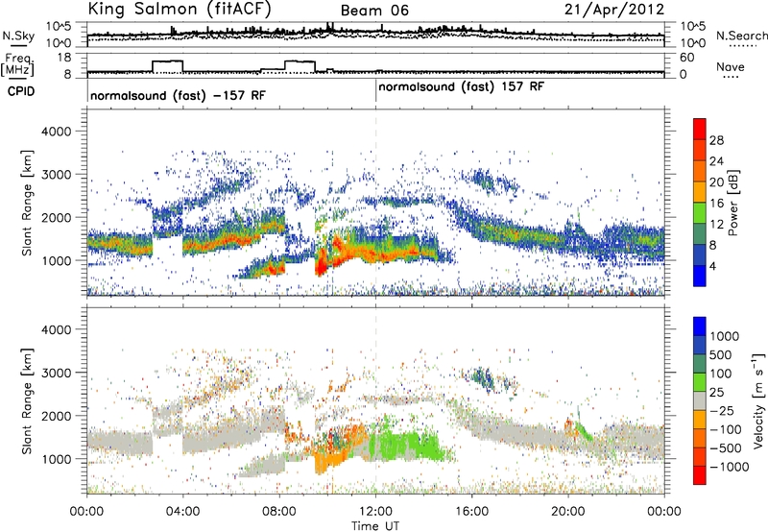Click the gray -25 to 25 velocity swatch
768x532 pixels.
pyautogui.click(x=700, y=400)
